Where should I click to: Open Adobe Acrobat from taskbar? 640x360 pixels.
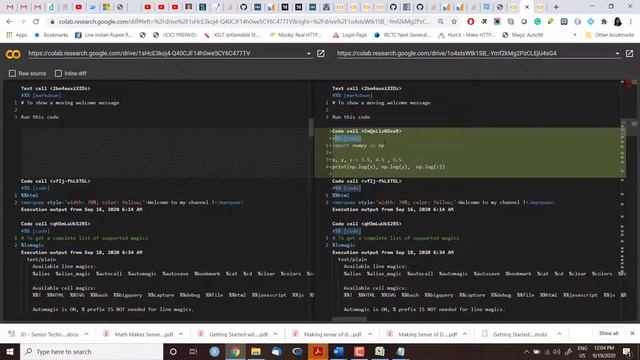tap(318, 351)
